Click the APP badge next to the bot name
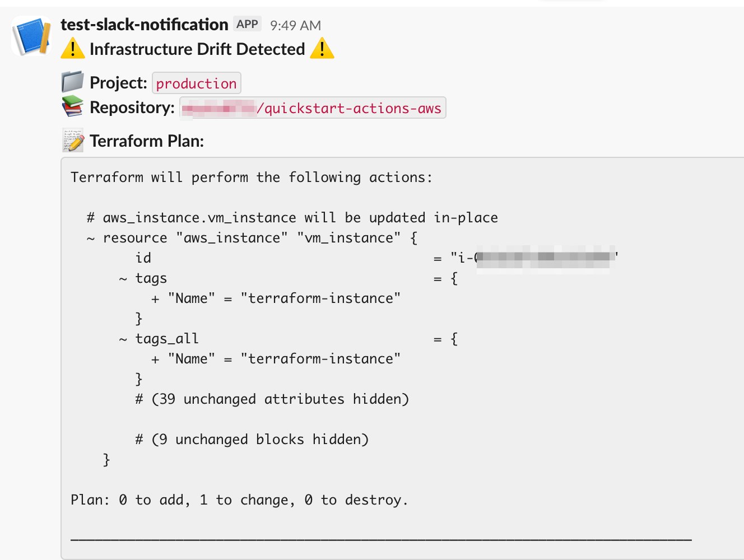This screenshot has width=744, height=560. pyautogui.click(x=247, y=24)
